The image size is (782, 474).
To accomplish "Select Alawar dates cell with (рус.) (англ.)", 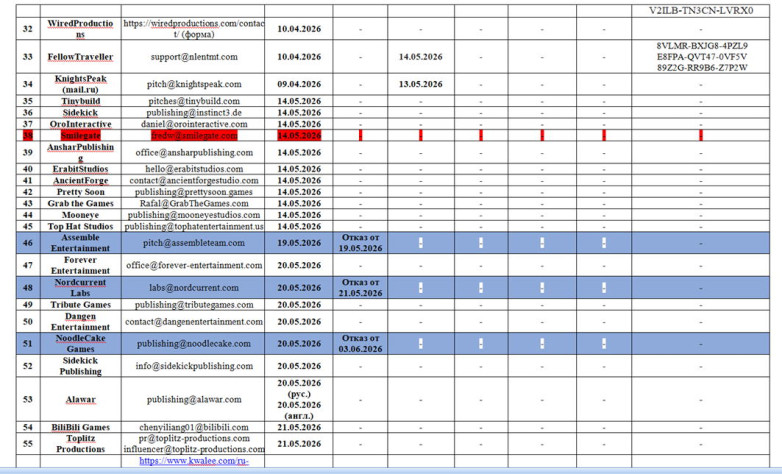I will tap(299, 400).
